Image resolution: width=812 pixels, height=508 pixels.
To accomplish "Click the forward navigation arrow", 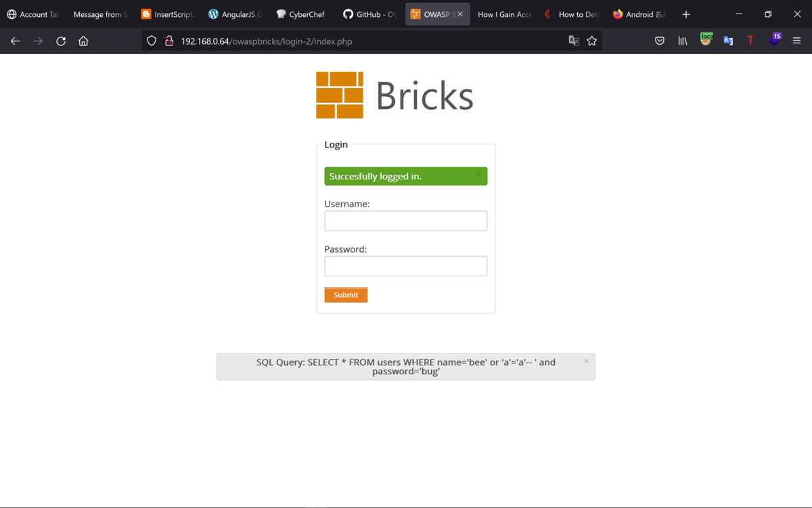I will (38, 41).
